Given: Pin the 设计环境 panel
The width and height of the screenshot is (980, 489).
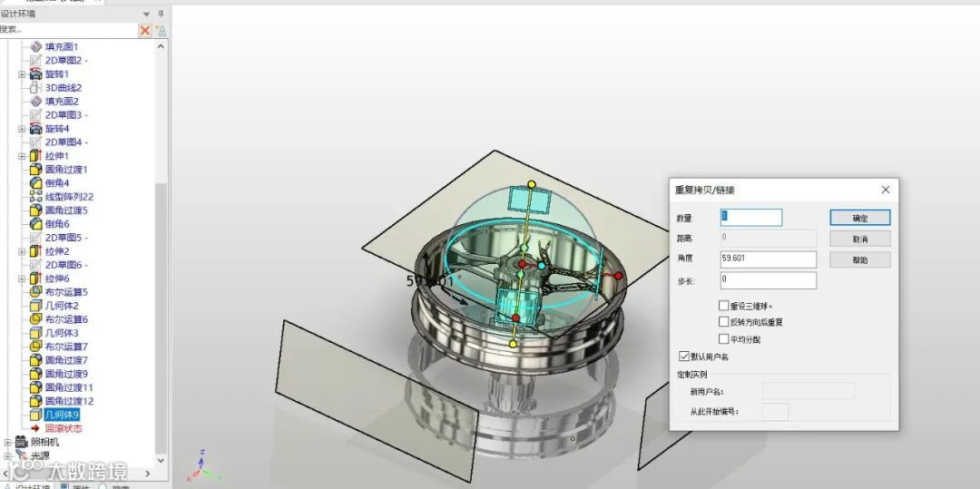Looking at the screenshot, I should tap(161, 14).
